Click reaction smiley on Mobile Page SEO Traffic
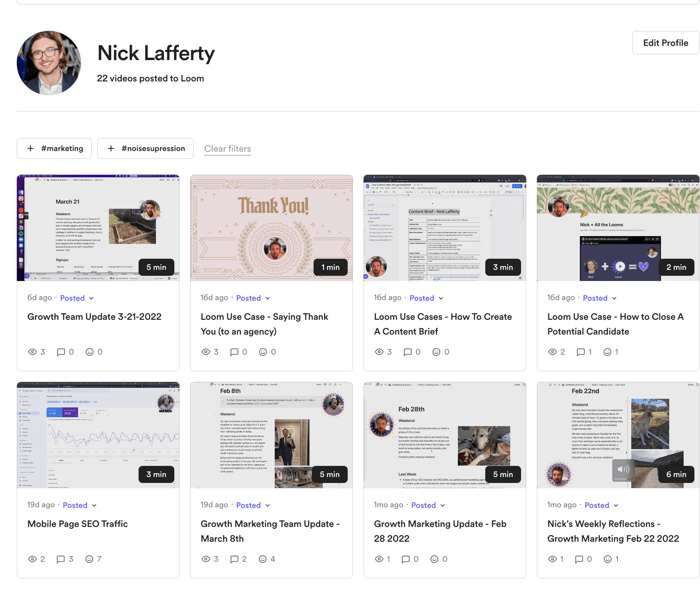Viewport: 700px width, 589px height. [x=89, y=559]
